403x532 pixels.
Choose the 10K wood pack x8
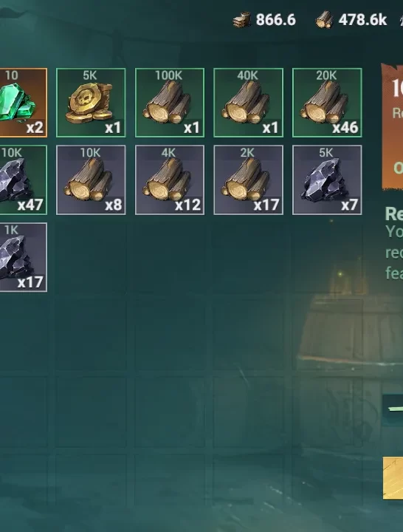point(91,180)
